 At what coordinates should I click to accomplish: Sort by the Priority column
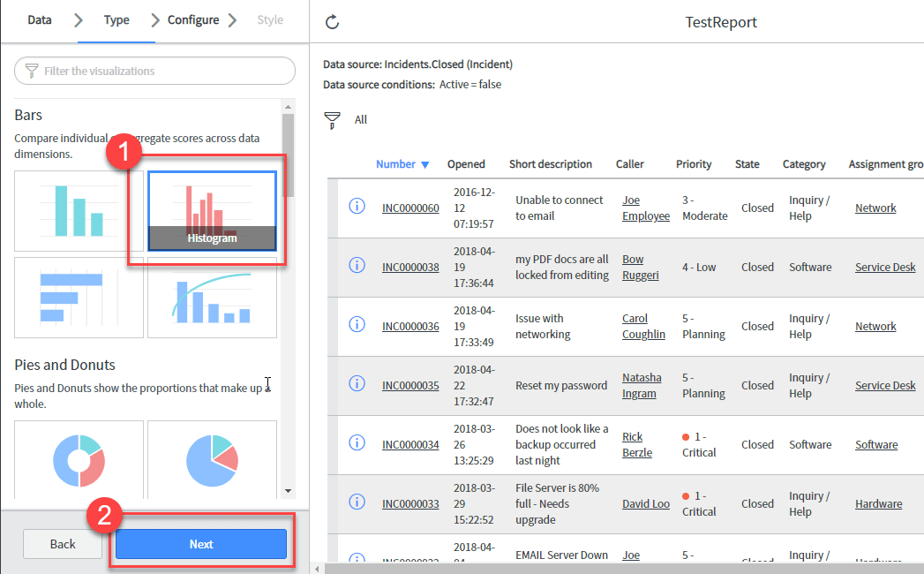694,164
